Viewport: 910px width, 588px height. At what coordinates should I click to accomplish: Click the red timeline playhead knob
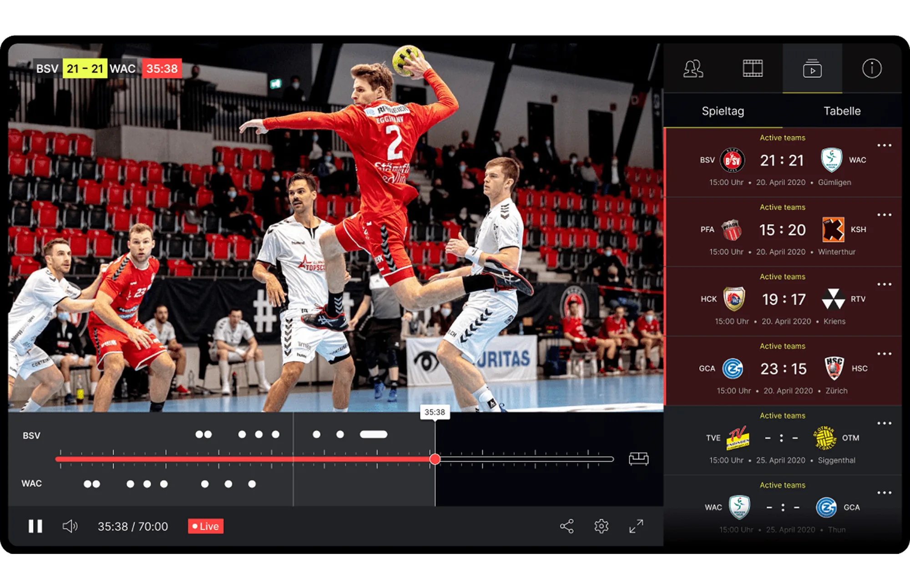tap(435, 459)
